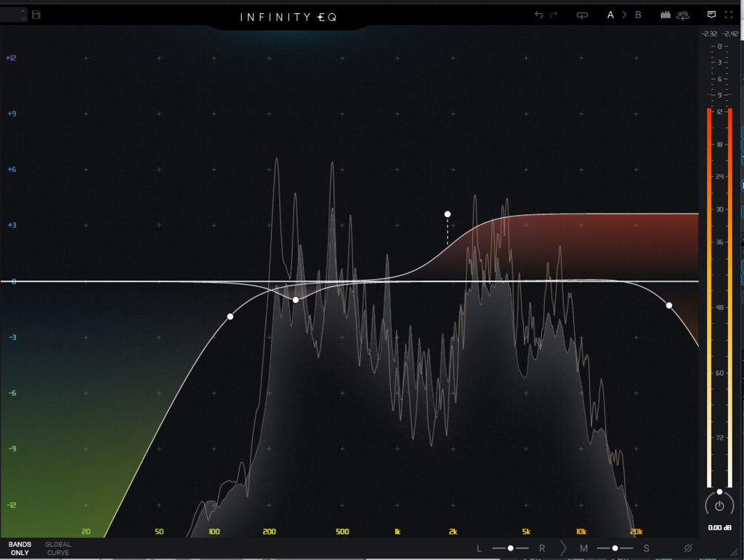Copy state A to B using the arrow
This screenshot has width=744, height=560.
(624, 15)
